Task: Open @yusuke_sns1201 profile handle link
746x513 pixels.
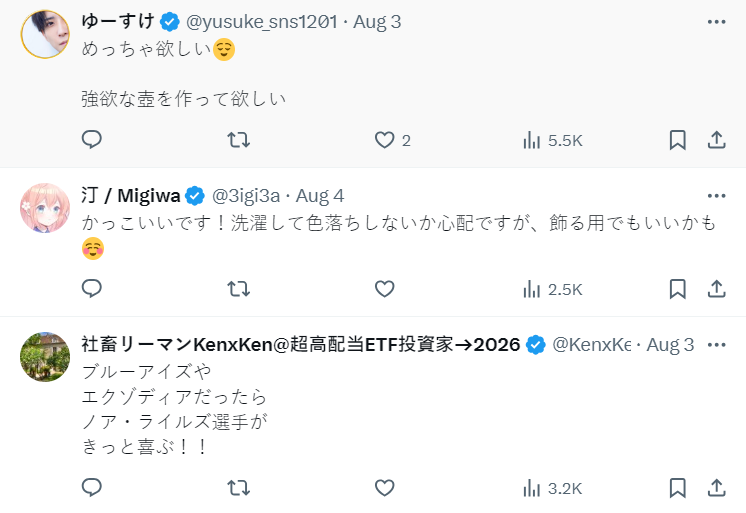Action: point(261,21)
